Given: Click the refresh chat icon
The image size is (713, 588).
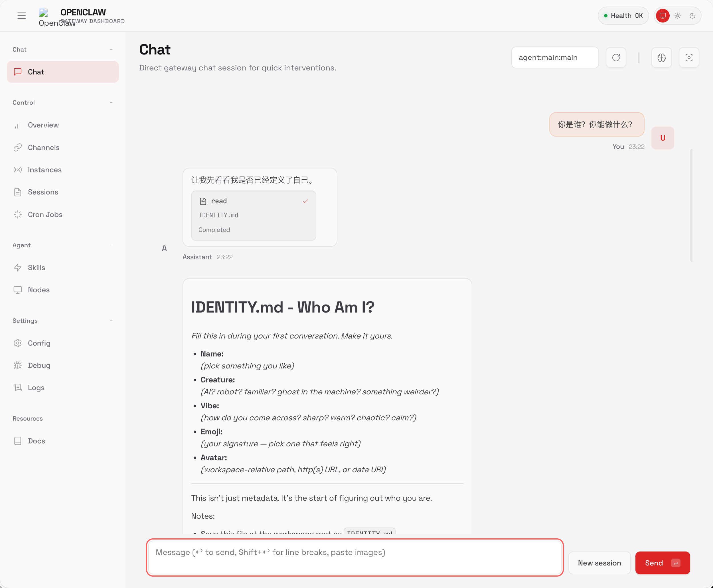Looking at the screenshot, I should coord(616,58).
